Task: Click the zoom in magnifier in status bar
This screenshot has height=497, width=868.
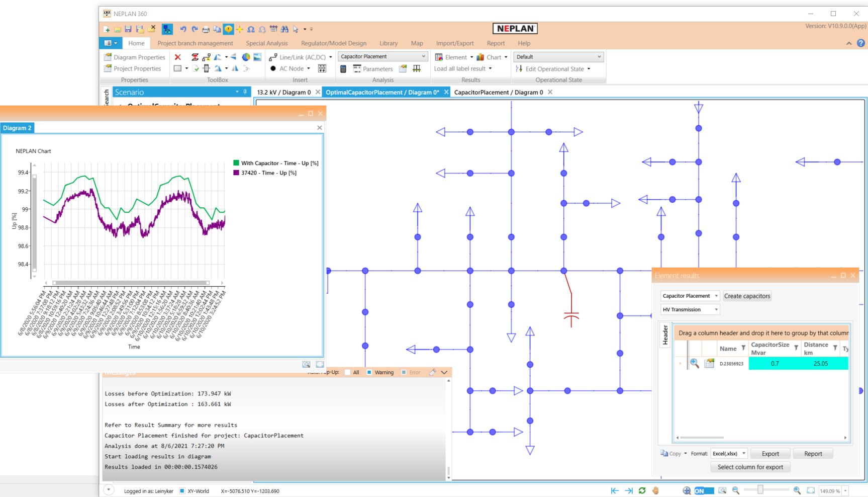Action: (797, 490)
